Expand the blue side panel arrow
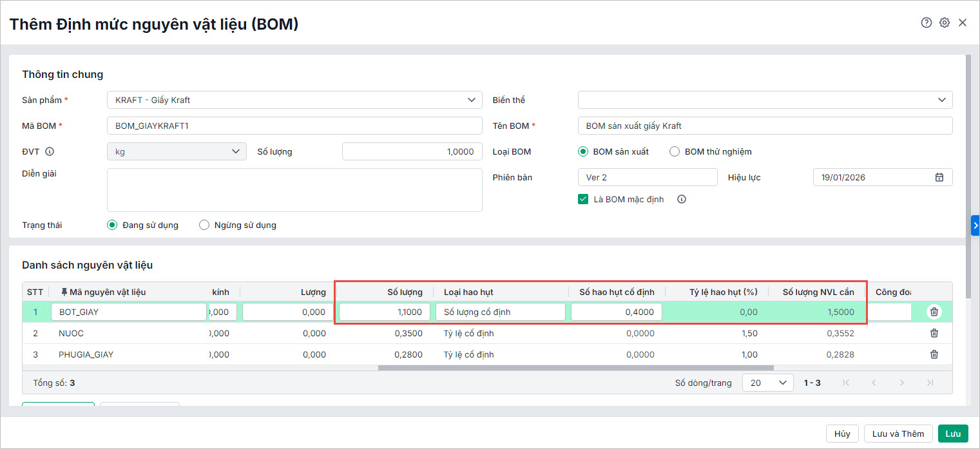Screen dimensions: 980x449 point(975,225)
